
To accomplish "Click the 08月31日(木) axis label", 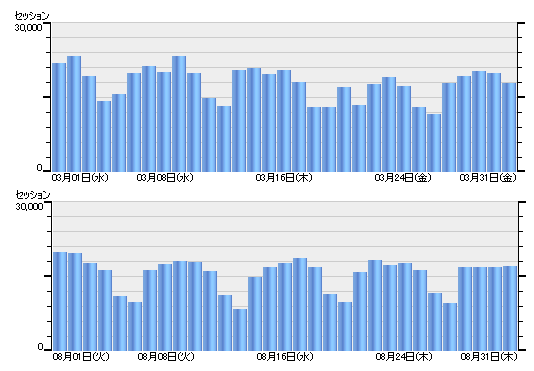I will point(489,357).
